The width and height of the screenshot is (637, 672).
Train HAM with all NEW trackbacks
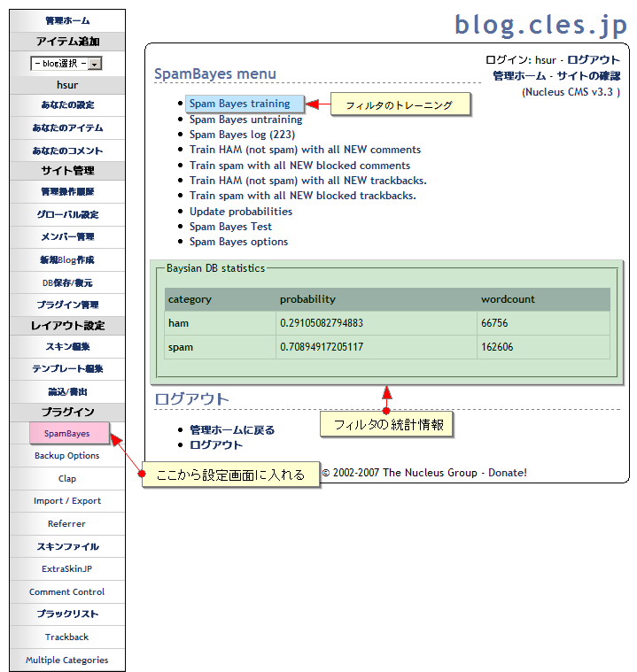click(x=307, y=181)
